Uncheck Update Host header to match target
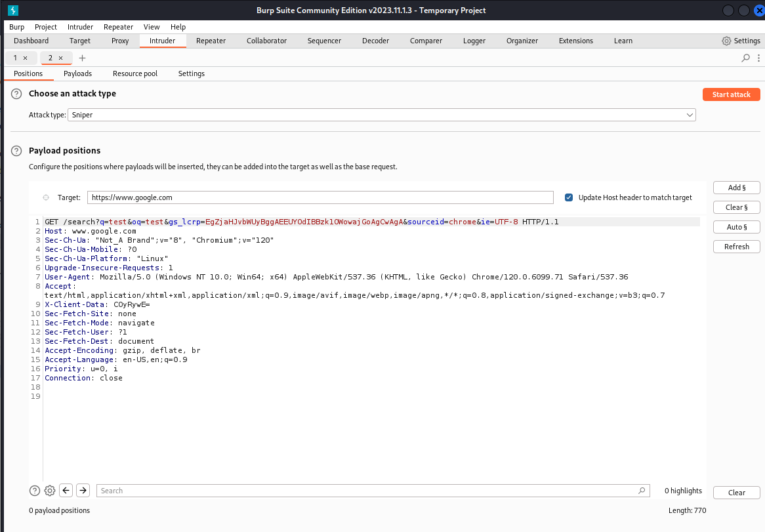This screenshot has height=532, width=765. tap(568, 197)
